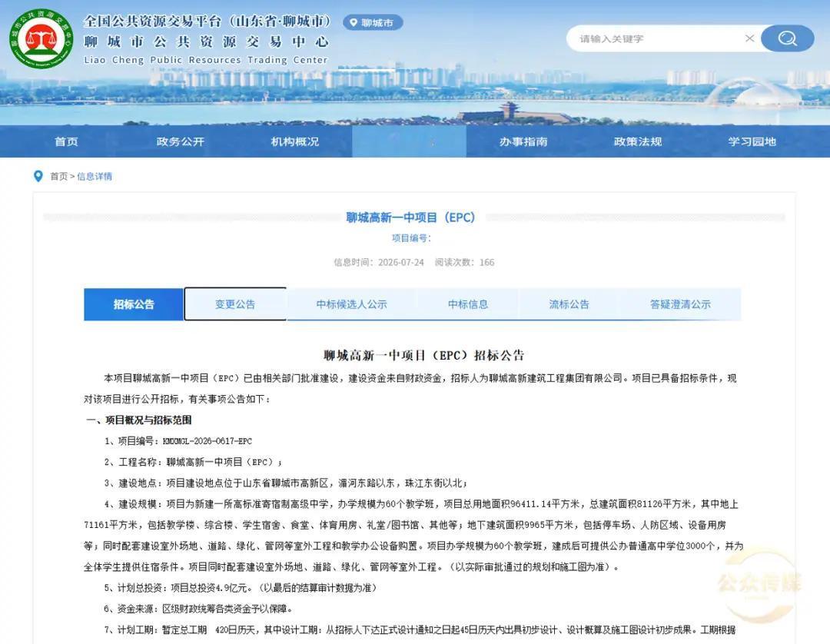Switch to the 中标候选人公示 tab
Viewport: 830px width, 644px height.
tap(351, 304)
